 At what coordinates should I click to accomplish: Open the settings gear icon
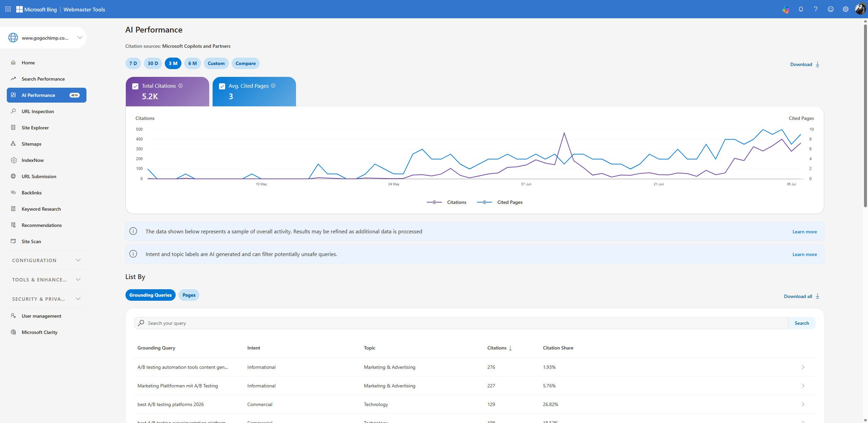pyautogui.click(x=846, y=9)
